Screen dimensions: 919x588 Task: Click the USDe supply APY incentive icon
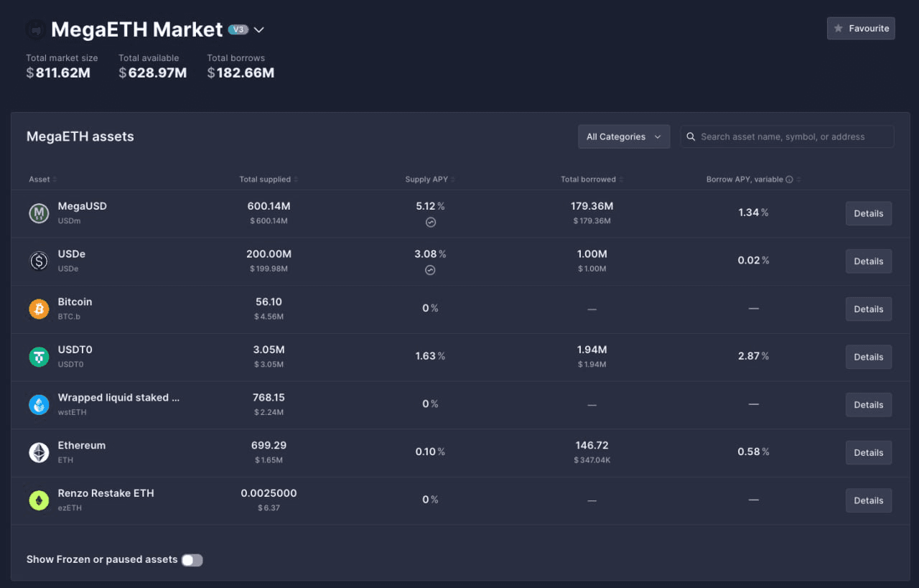[430, 271]
